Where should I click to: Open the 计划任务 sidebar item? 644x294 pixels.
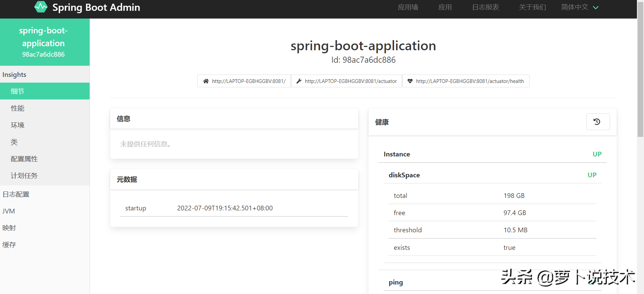45,176
